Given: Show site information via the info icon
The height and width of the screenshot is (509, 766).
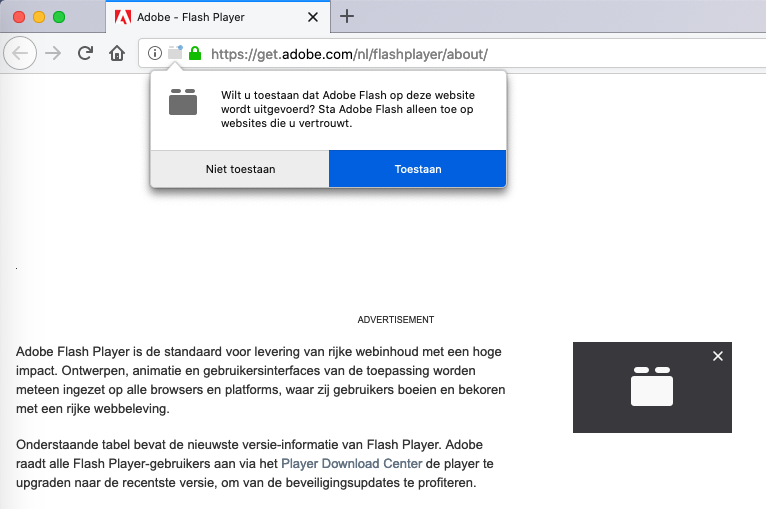Looking at the screenshot, I should [155, 53].
